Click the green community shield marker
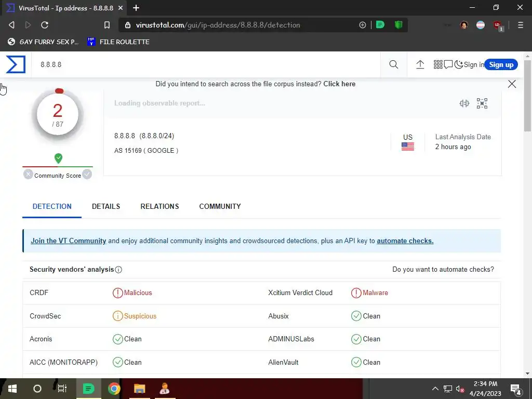532x399 pixels. click(58, 158)
